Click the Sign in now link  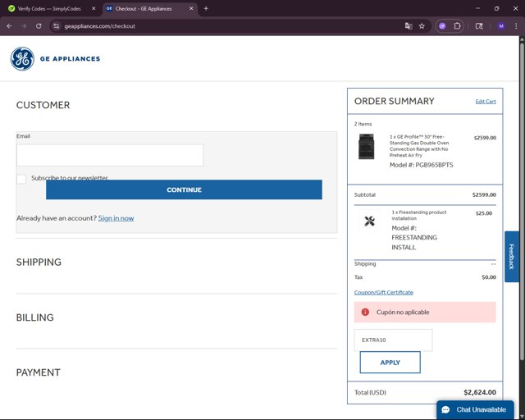(x=116, y=218)
